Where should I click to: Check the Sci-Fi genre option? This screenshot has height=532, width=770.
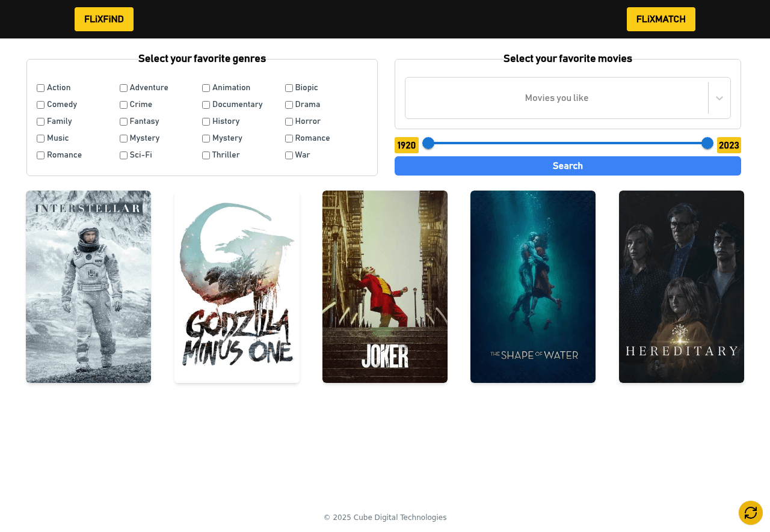pyautogui.click(x=123, y=155)
